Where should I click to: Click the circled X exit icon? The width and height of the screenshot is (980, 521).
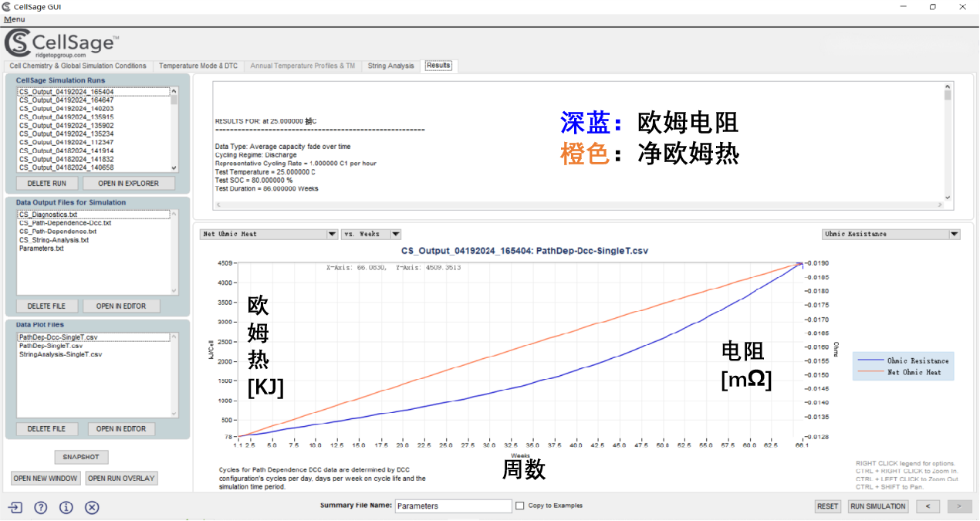92,507
